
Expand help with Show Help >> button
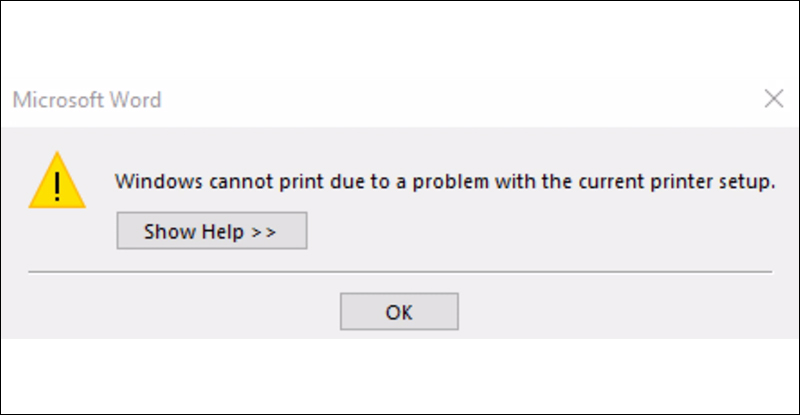point(211,232)
